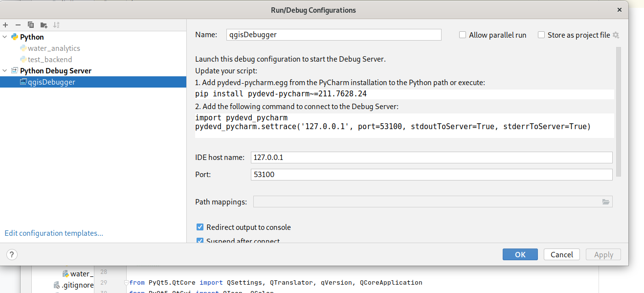644x293 pixels.
Task: Select the water_analytics configuration
Action: click(x=54, y=48)
